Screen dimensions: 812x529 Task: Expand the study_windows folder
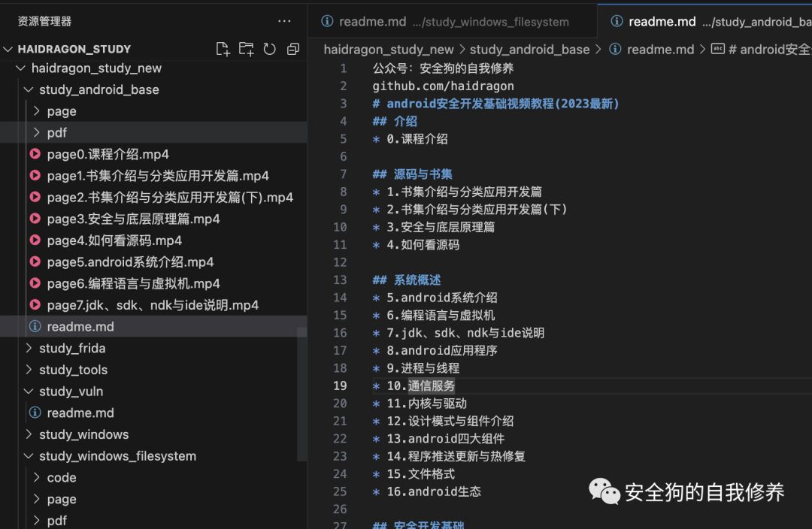[29, 434]
